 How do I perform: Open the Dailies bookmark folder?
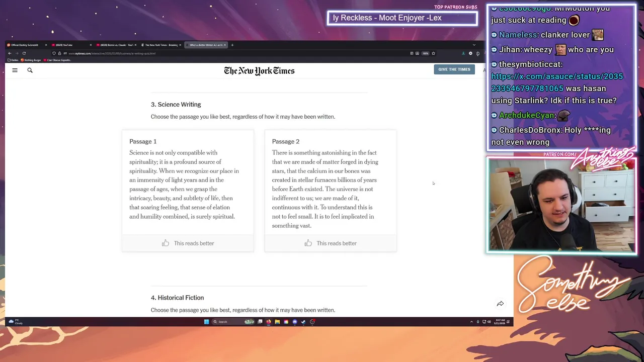[x=13, y=60]
